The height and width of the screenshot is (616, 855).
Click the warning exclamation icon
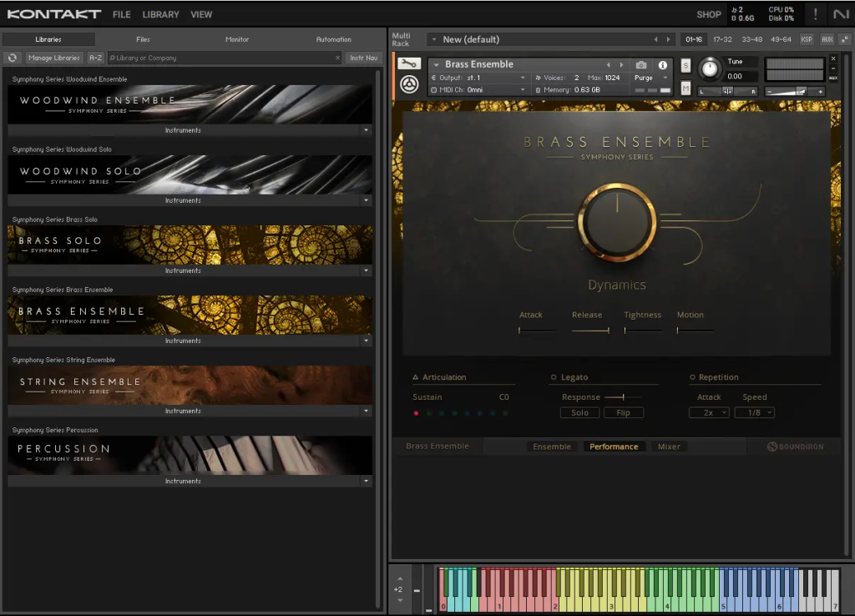pyautogui.click(x=815, y=14)
